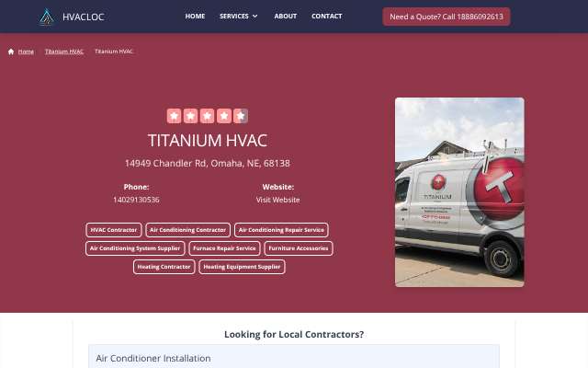Click the first rating star
The height and width of the screenshot is (368, 588).
coord(174,116)
